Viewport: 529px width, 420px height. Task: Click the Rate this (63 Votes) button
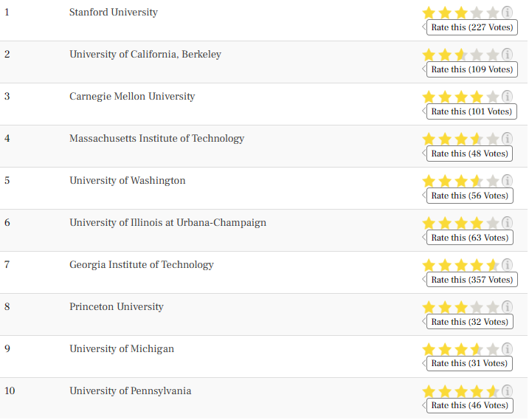pos(470,238)
